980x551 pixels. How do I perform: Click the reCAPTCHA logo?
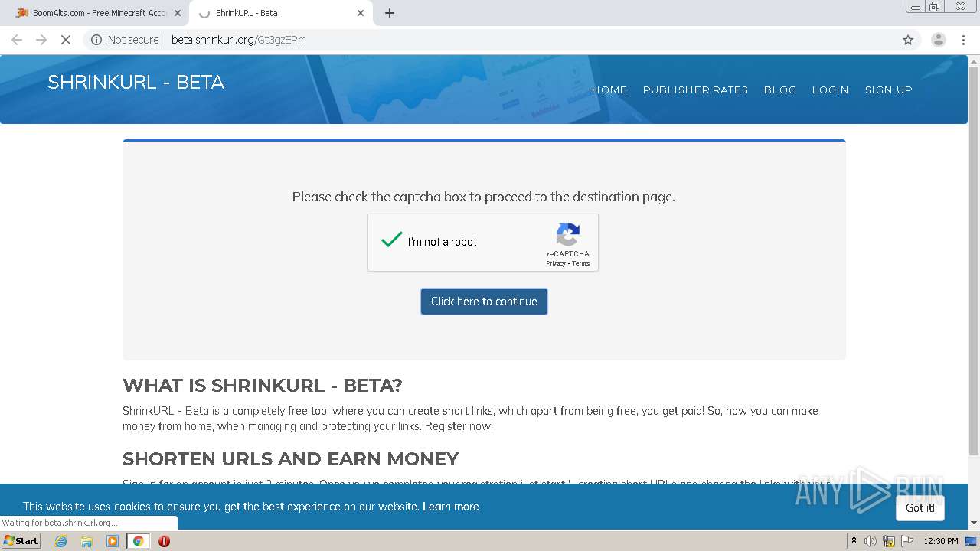coord(568,234)
